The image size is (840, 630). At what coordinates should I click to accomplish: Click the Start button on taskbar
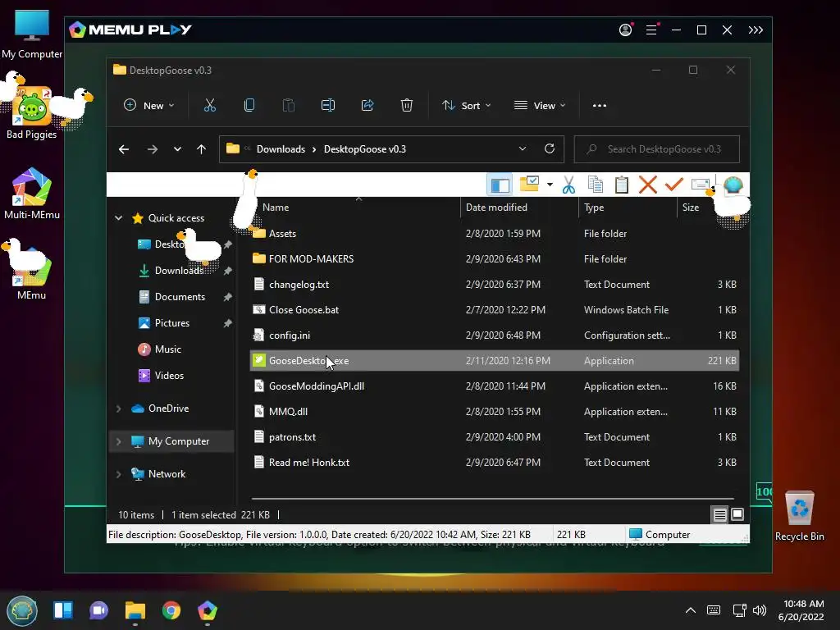tap(22, 610)
